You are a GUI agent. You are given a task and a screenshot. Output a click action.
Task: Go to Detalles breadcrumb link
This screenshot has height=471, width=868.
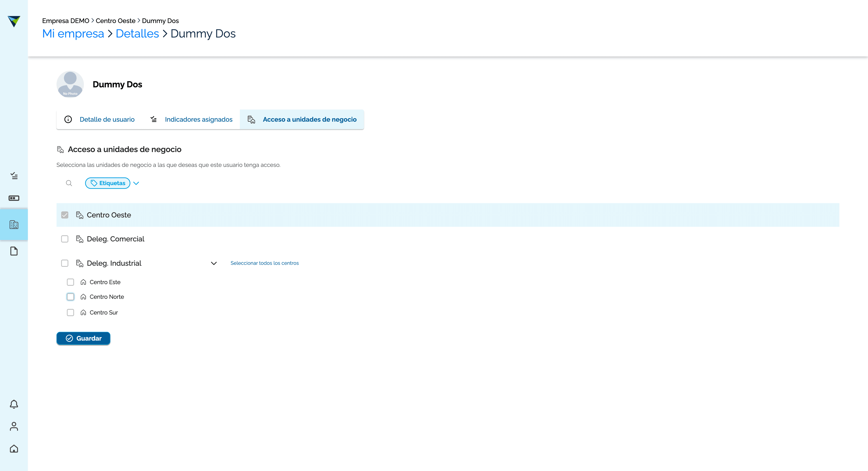click(x=137, y=34)
